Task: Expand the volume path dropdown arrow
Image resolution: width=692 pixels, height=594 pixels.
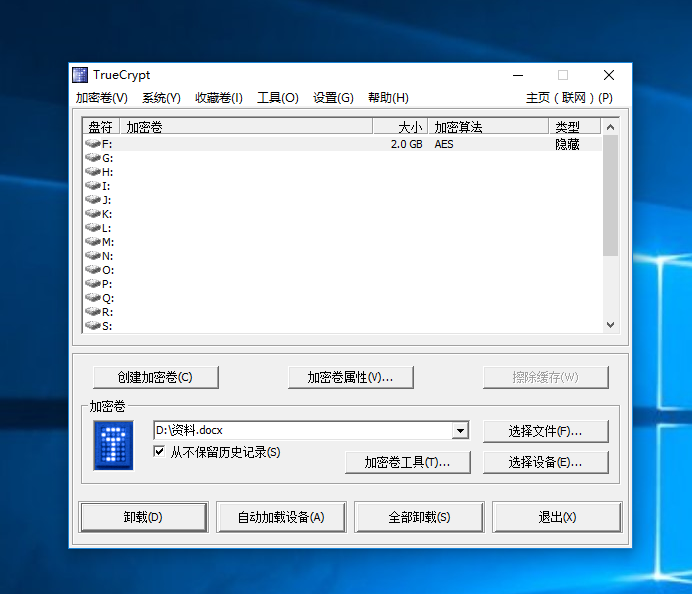Action: point(460,430)
